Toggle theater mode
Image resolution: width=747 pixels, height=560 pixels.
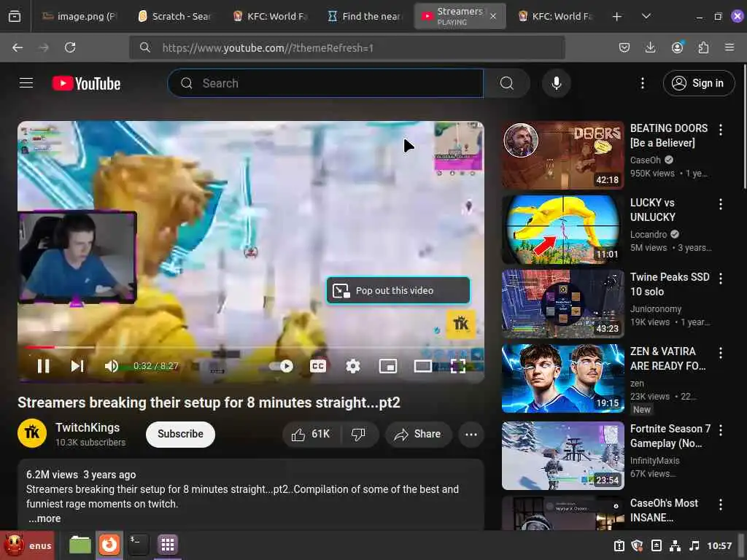point(422,366)
